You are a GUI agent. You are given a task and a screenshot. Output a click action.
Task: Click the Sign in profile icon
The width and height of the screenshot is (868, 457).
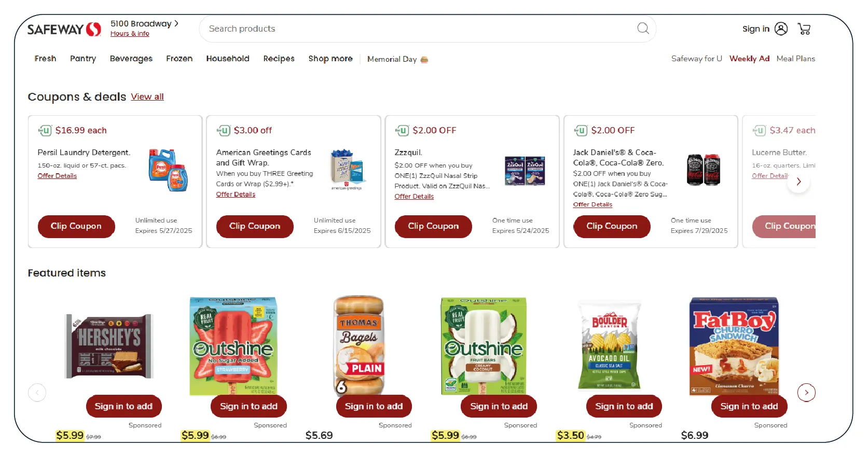pyautogui.click(x=781, y=29)
